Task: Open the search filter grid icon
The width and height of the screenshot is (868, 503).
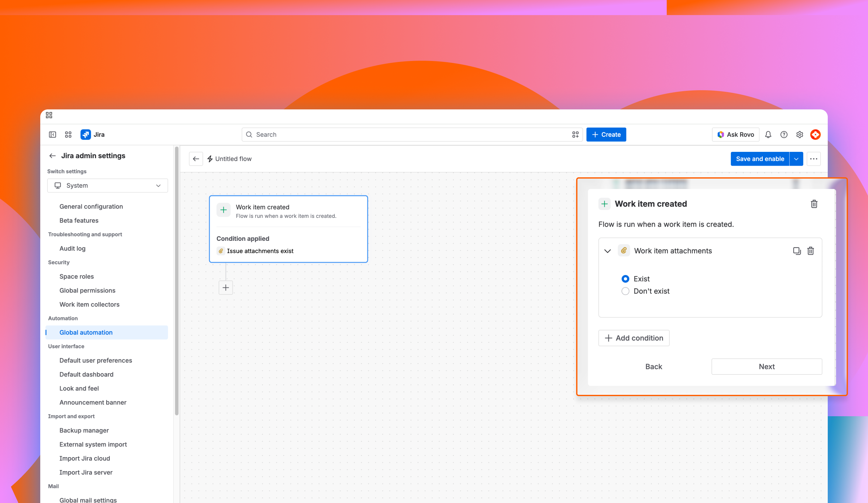Action: (575, 135)
